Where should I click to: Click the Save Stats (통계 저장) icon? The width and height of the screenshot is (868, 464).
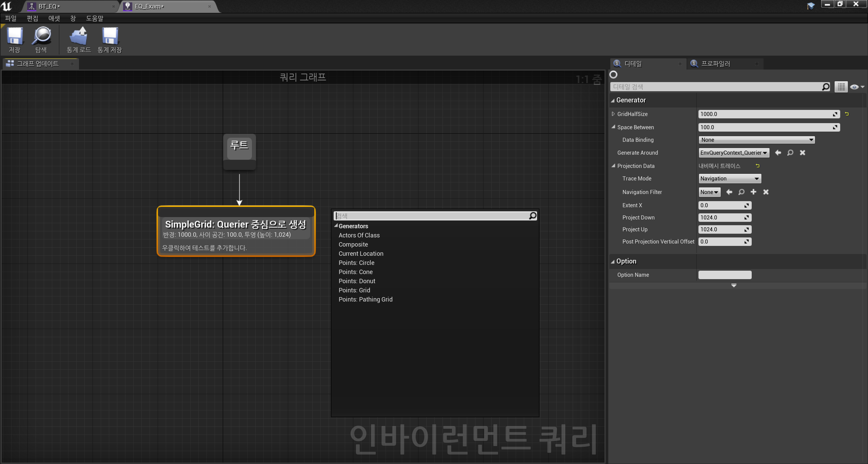coord(110,37)
